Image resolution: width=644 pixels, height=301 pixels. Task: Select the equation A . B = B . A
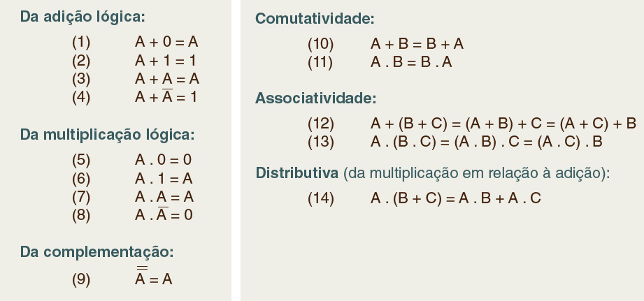pos(411,62)
